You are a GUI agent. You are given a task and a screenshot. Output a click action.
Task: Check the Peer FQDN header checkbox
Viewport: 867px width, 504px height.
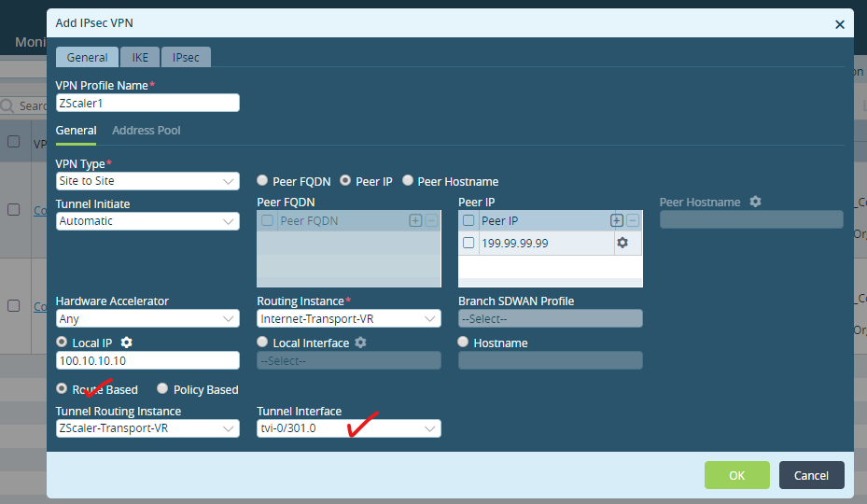click(267, 221)
